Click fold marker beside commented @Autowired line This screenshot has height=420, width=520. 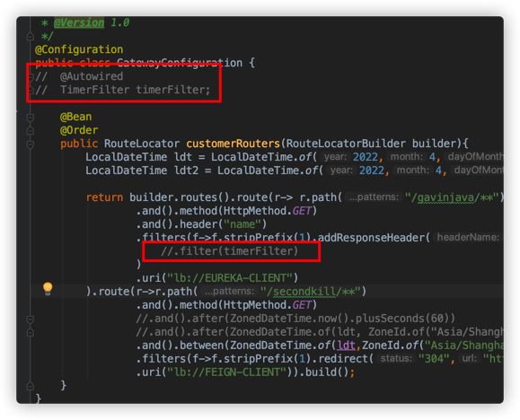coord(31,77)
